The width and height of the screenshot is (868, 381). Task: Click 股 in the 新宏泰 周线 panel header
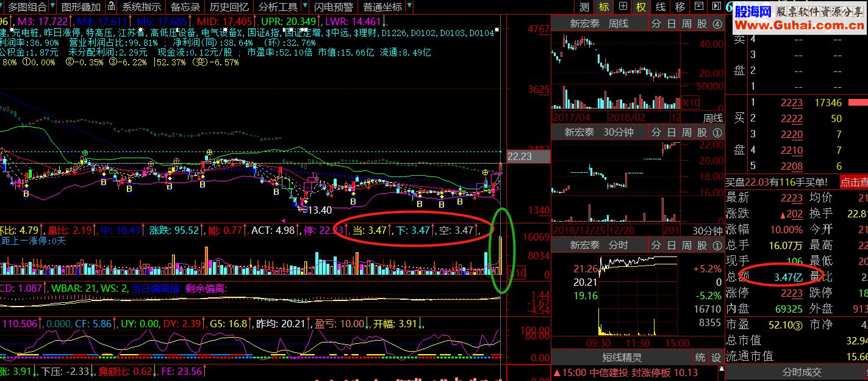click(702, 24)
